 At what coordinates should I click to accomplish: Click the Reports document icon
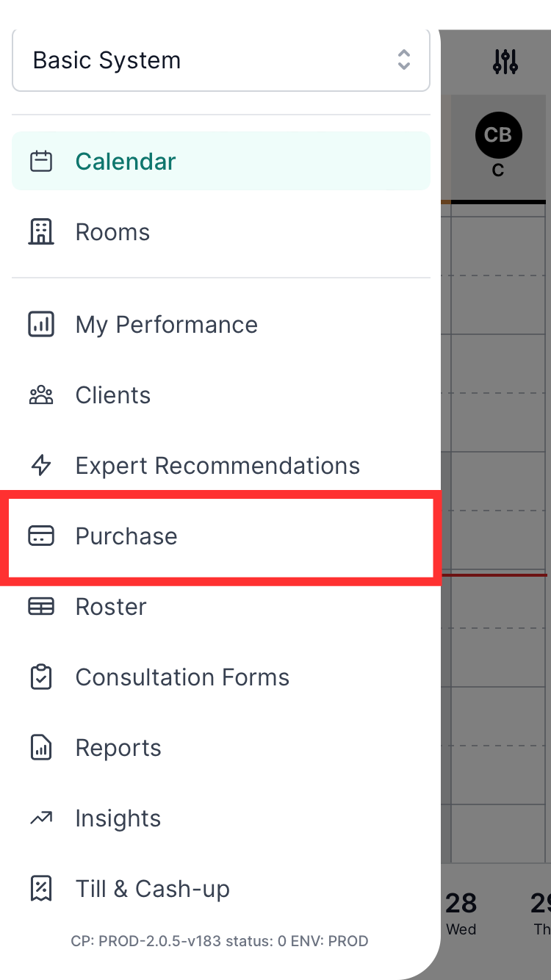[41, 748]
